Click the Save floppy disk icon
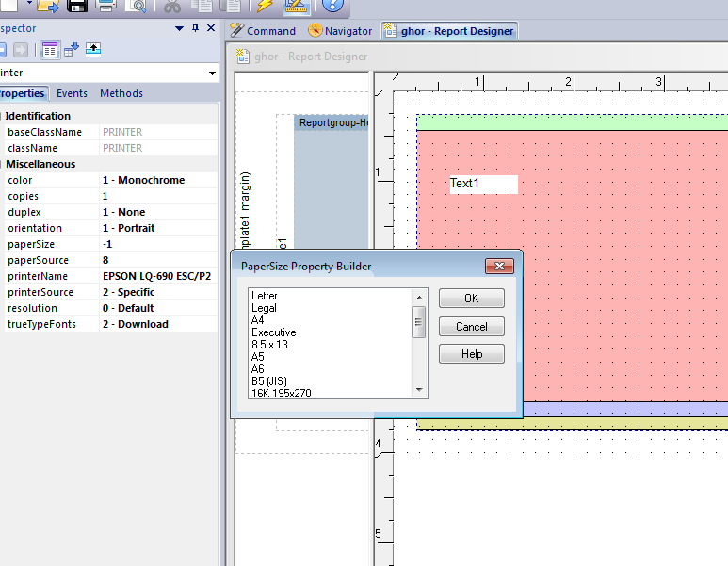The height and width of the screenshot is (566, 728). [77, 7]
